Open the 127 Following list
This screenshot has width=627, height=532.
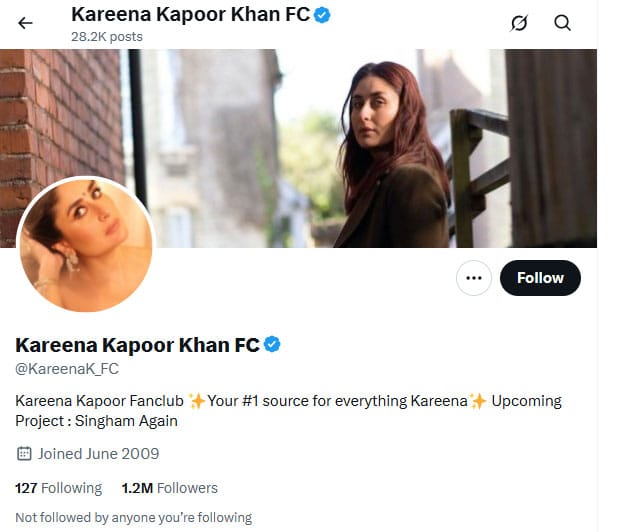point(58,488)
